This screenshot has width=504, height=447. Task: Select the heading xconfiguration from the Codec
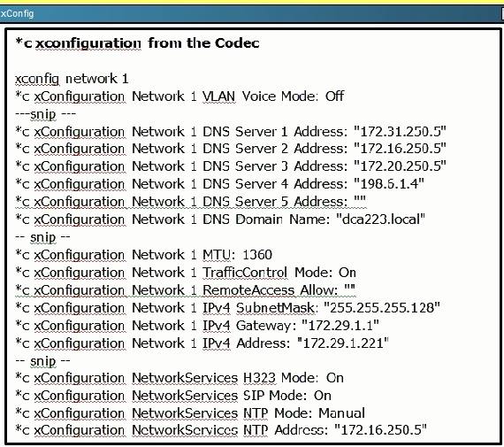tap(138, 43)
